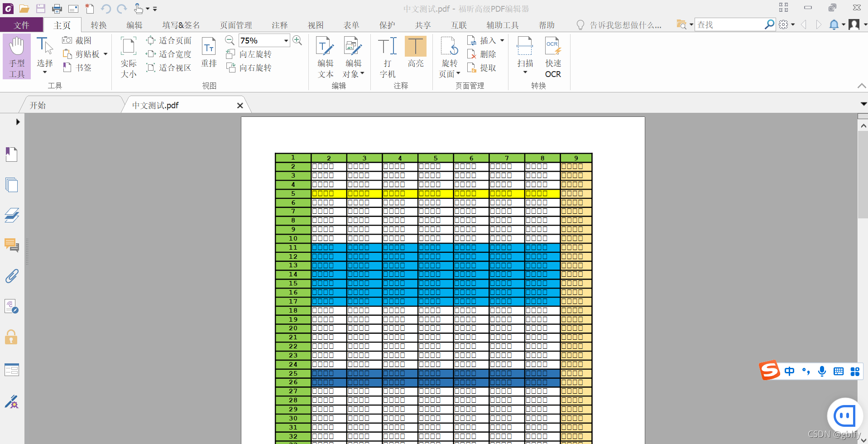Click the user account avatar icon
868x444 pixels.
point(854,24)
